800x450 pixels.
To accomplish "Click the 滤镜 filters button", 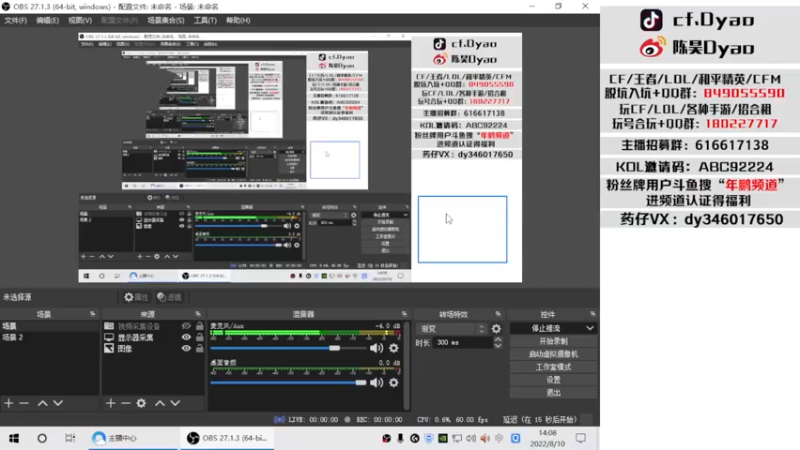I will 169,297.
